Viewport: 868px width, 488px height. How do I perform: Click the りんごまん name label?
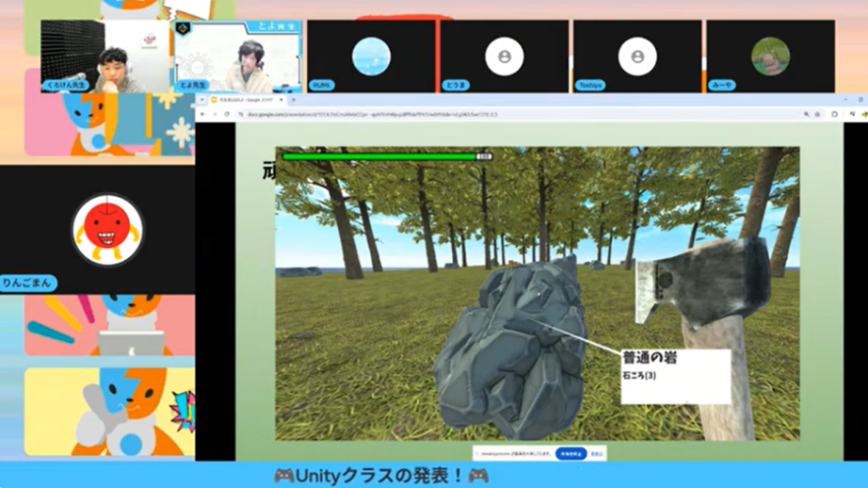coord(27,283)
